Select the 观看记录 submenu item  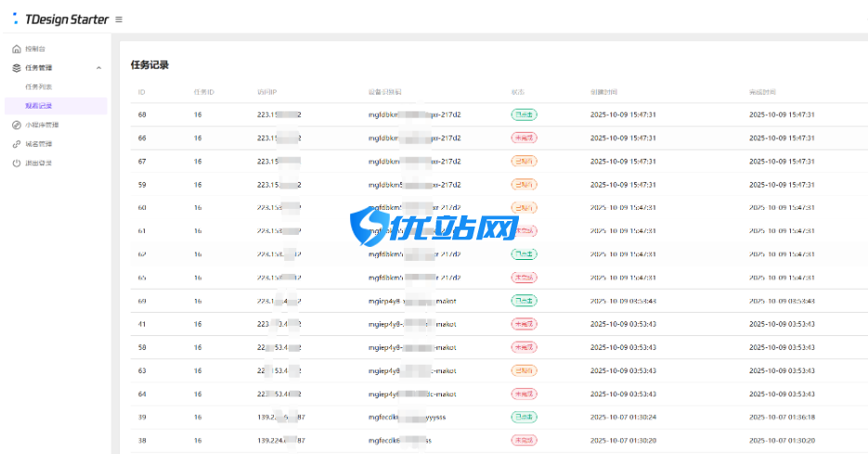click(39, 106)
